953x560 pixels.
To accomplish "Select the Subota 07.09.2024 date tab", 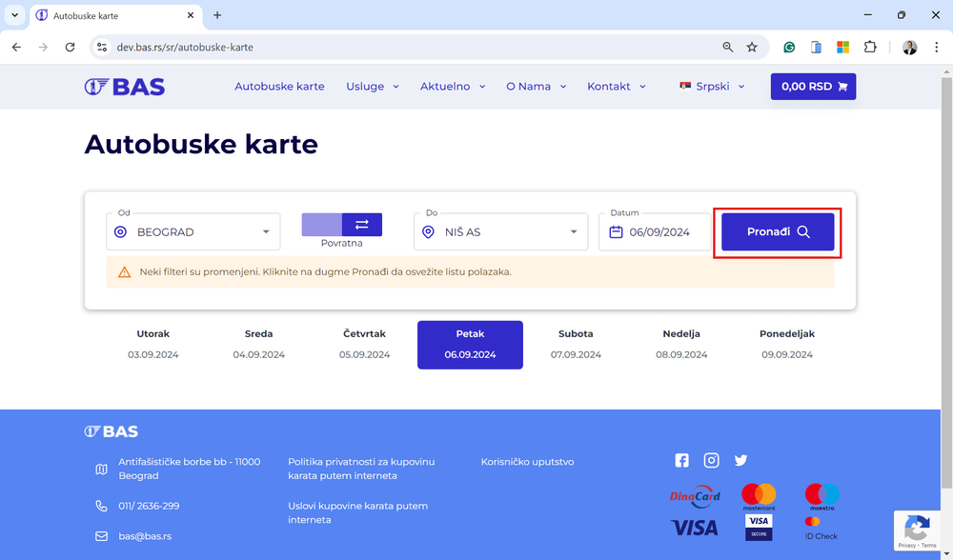I will [x=576, y=346].
